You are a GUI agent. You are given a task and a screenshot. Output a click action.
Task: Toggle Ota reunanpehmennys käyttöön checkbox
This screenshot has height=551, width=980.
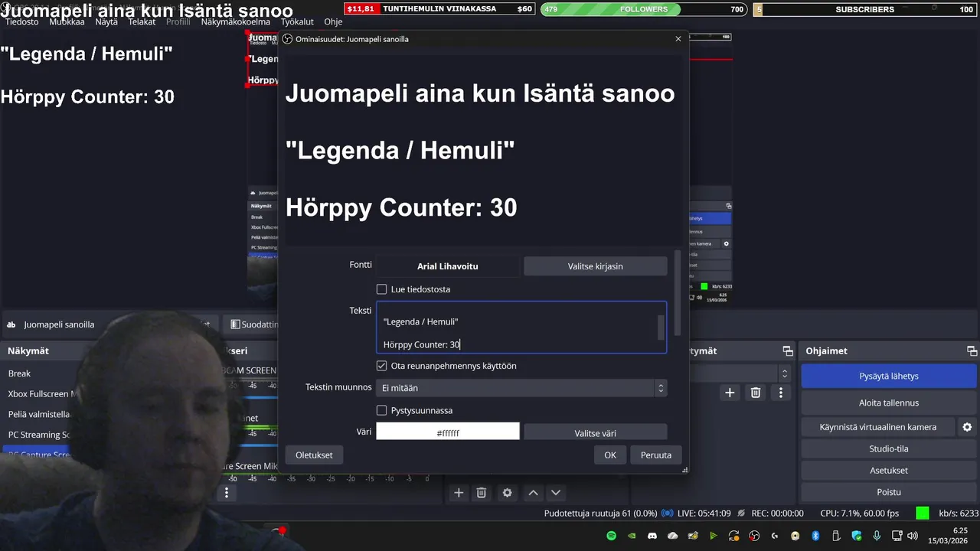[x=381, y=366]
